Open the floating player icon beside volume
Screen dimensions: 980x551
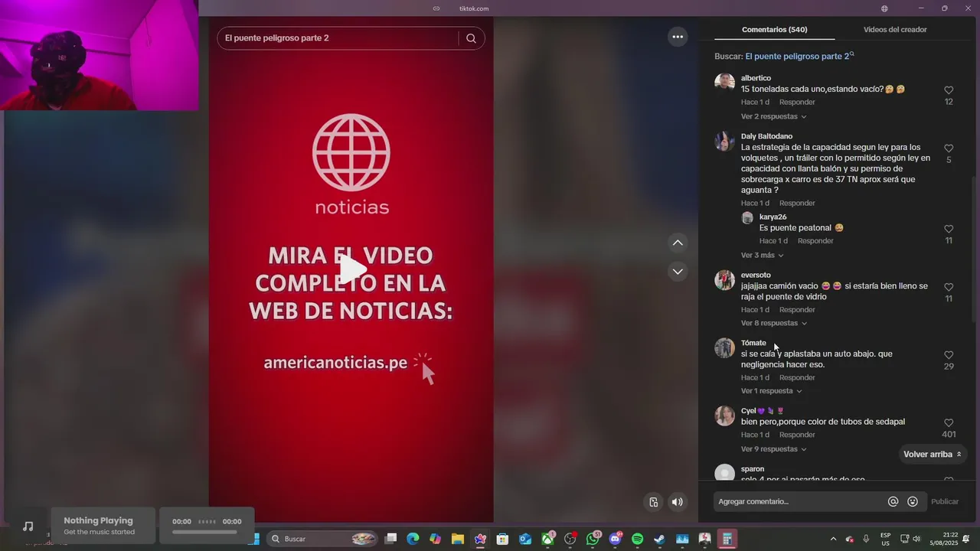point(654,502)
